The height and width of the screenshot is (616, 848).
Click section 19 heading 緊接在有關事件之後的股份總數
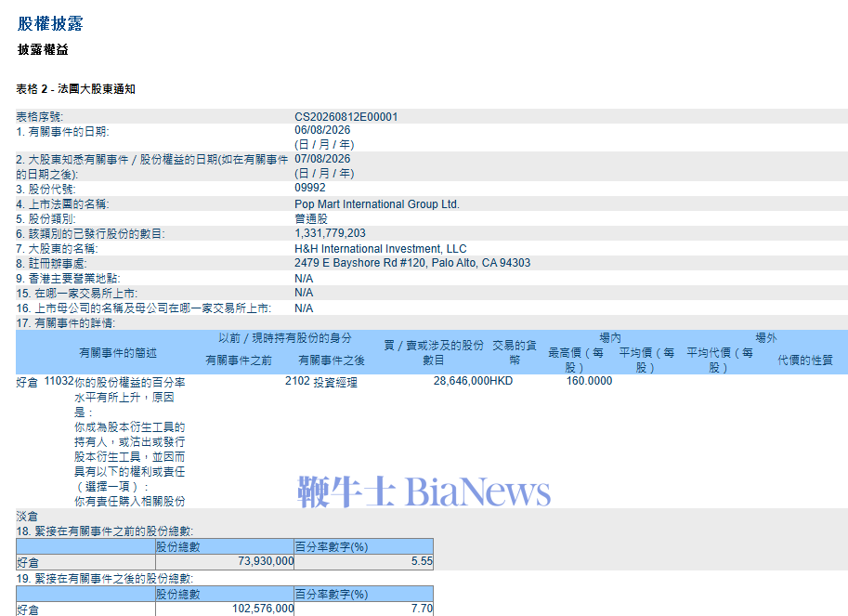tap(104, 579)
